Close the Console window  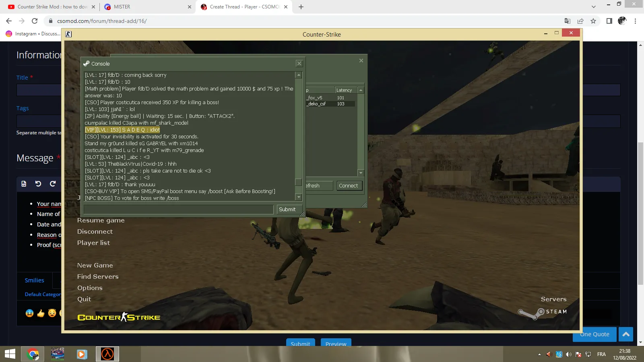(299, 64)
